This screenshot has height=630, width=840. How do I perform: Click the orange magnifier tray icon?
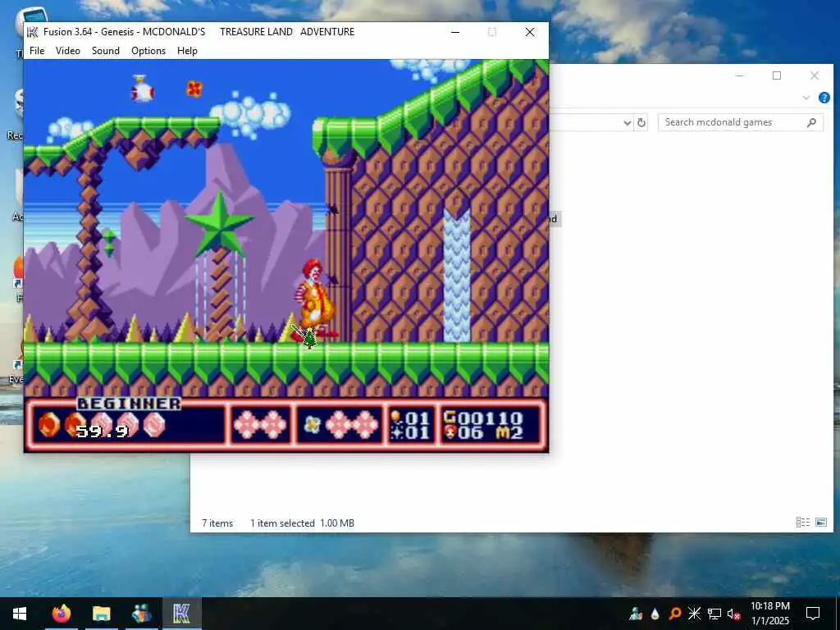coord(675,614)
